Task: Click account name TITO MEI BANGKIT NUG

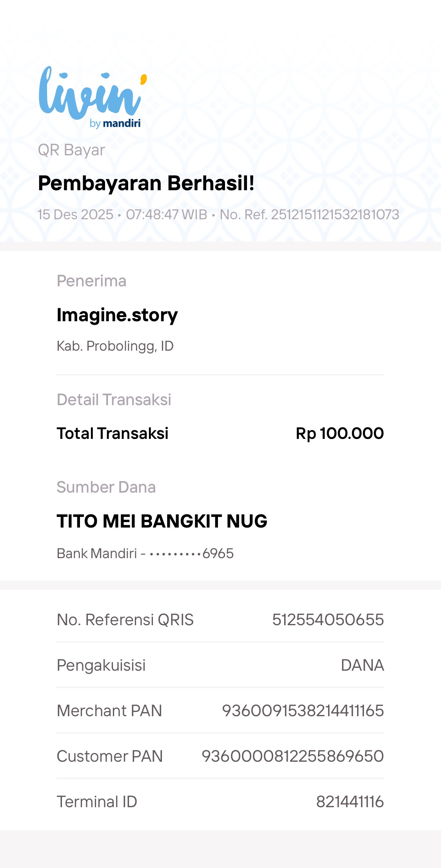Action: (162, 521)
